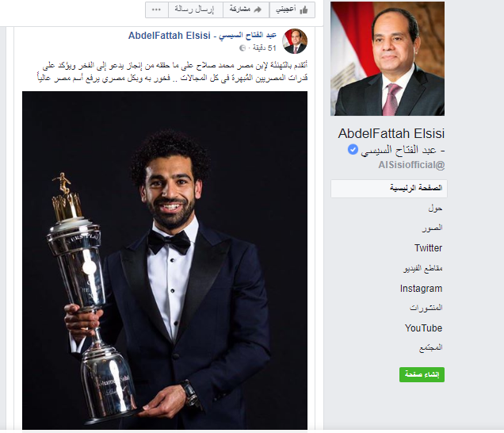
Task: Open the posted photo of man holding trophy
Action: pos(165,260)
